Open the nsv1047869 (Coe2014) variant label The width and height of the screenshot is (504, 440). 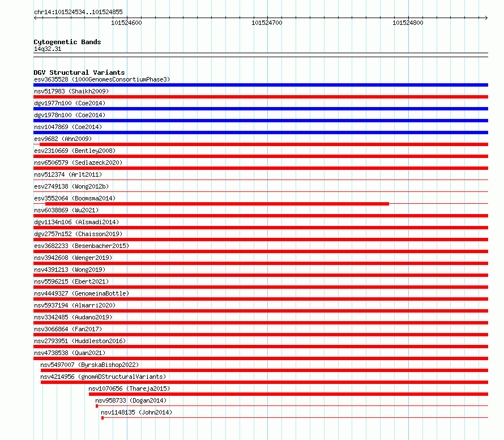click(68, 127)
